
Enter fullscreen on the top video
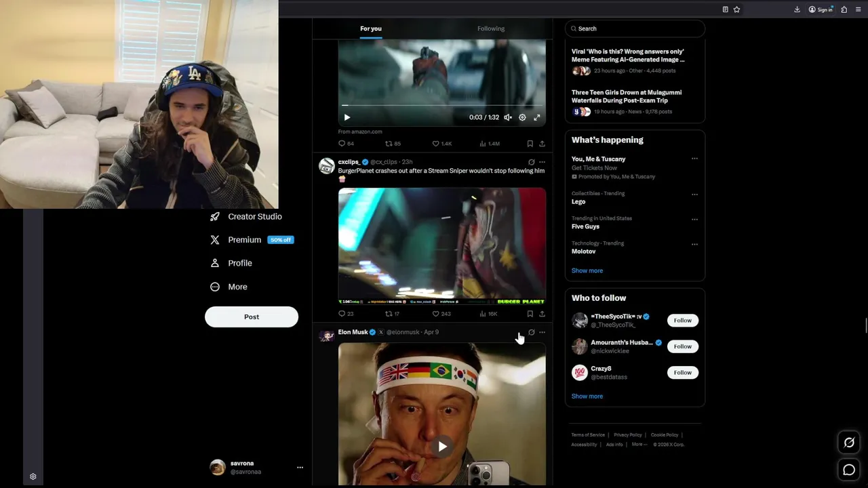(x=537, y=117)
